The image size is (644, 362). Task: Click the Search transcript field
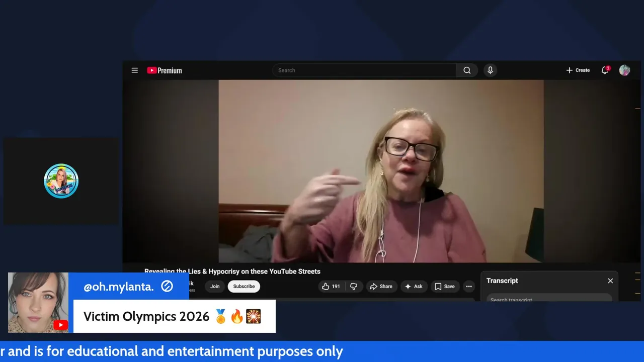[549, 299]
